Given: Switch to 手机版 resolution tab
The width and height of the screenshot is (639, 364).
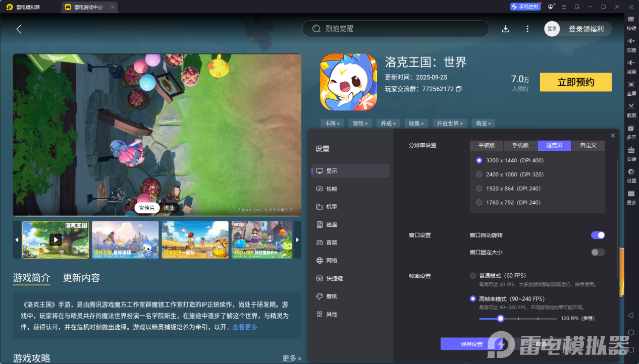Looking at the screenshot, I should [520, 145].
